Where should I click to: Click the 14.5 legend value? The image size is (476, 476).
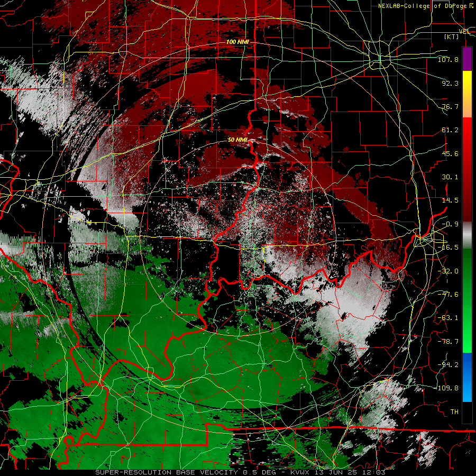450,200
